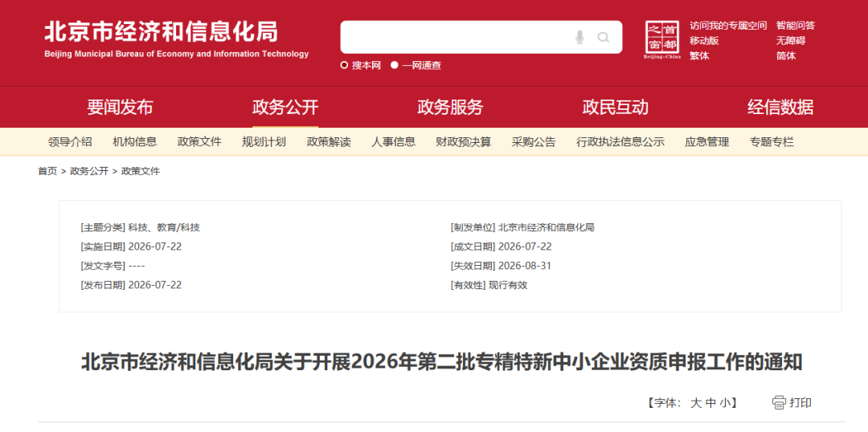Select the 搜本网 radio button
The height and width of the screenshot is (432, 868).
pyautogui.click(x=344, y=65)
